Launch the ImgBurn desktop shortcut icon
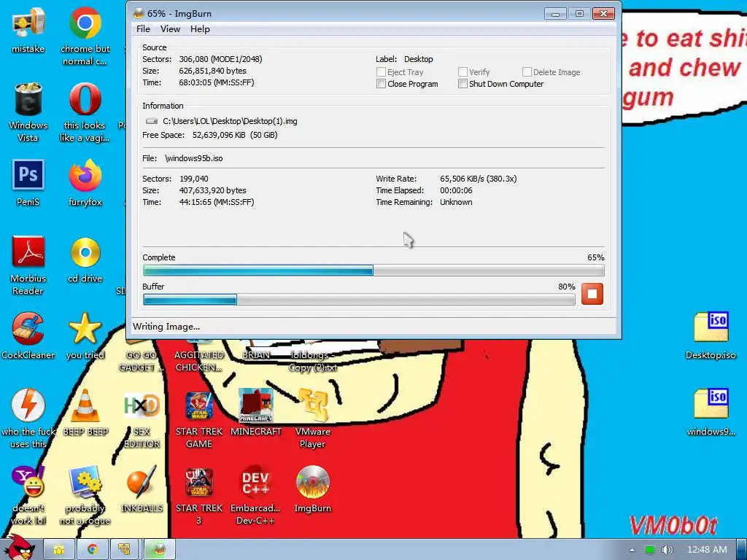The image size is (747, 560). (x=312, y=482)
